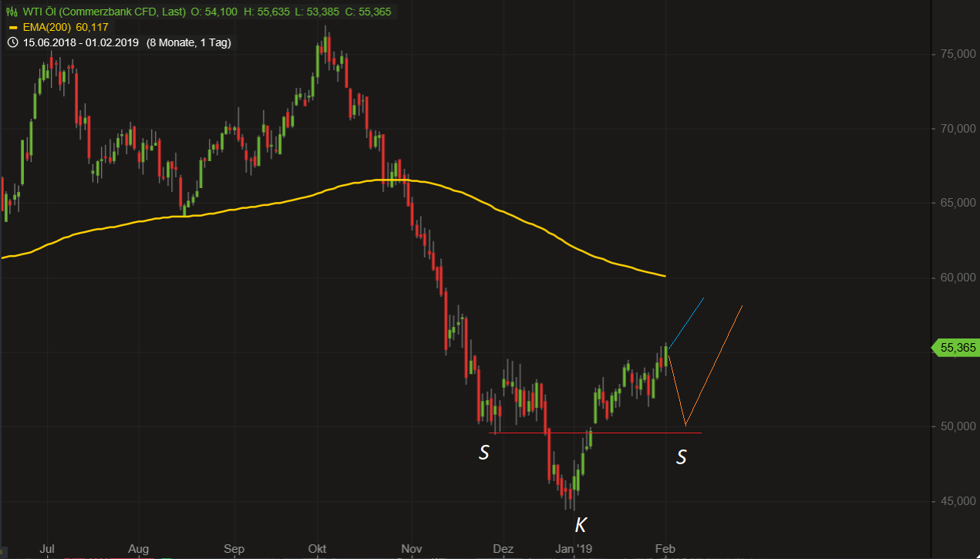Click the yellow EMA(200) legend marker
Image resolution: width=980 pixels, height=559 pixels.
point(12,27)
